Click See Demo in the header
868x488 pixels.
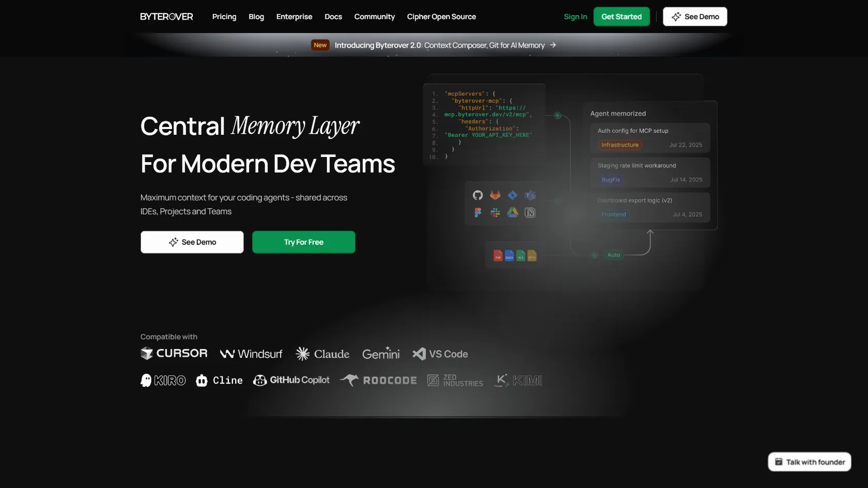point(695,17)
